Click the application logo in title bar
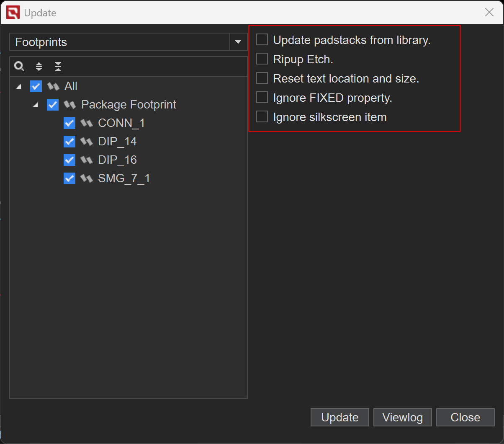Viewport: 504px width, 444px height. (x=13, y=13)
